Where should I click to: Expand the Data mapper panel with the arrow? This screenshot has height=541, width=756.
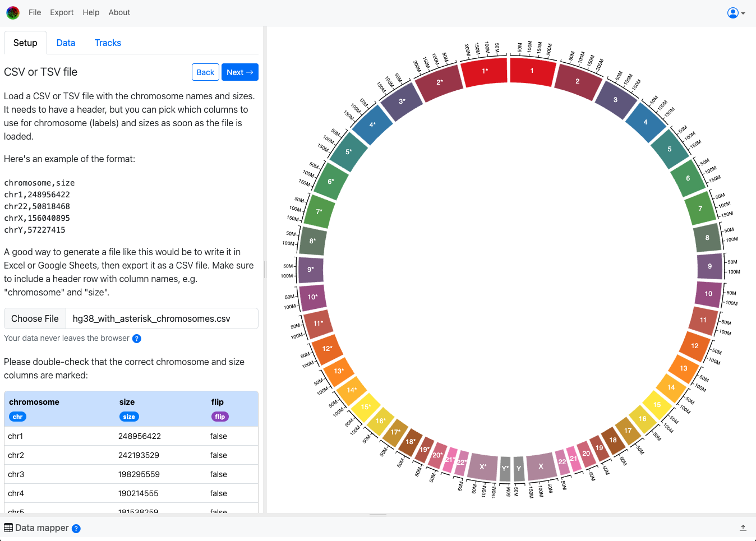click(x=743, y=528)
